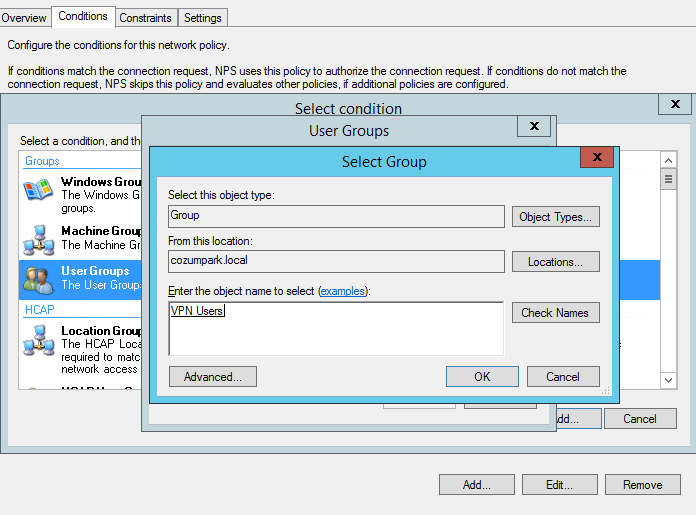Close the User Groups dialog
Screen dimensions: 696x515
point(534,127)
